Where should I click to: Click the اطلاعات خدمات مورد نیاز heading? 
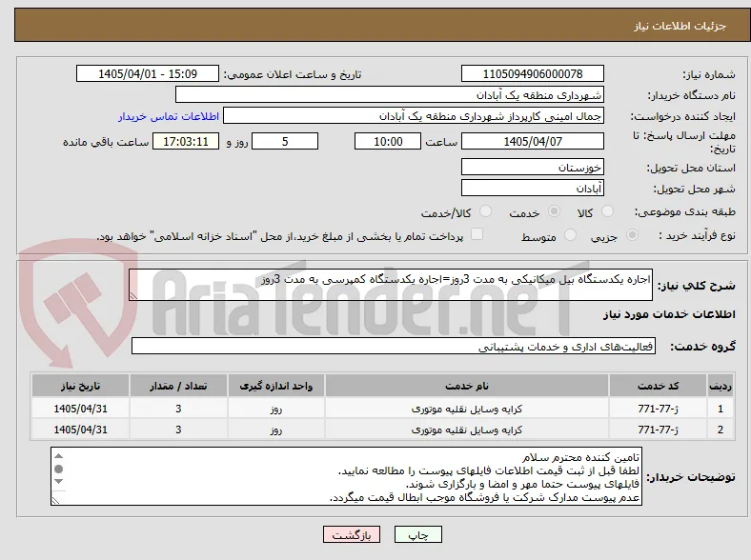click(x=669, y=314)
